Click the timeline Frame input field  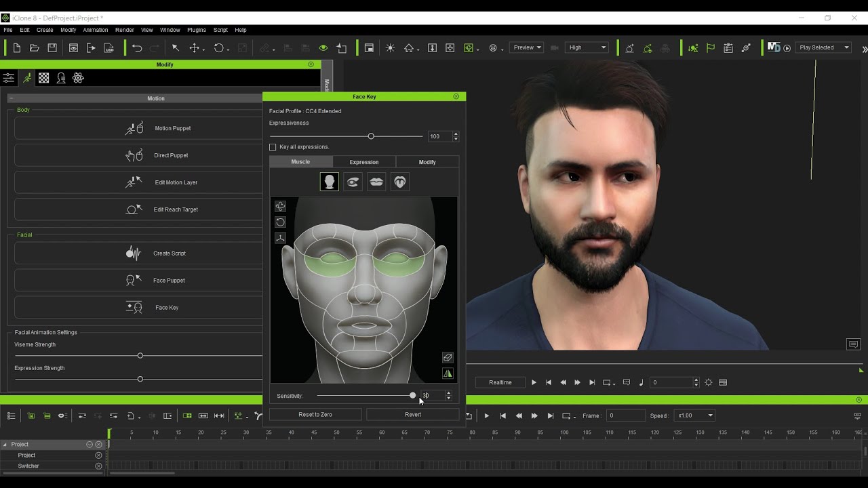click(625, 415)
